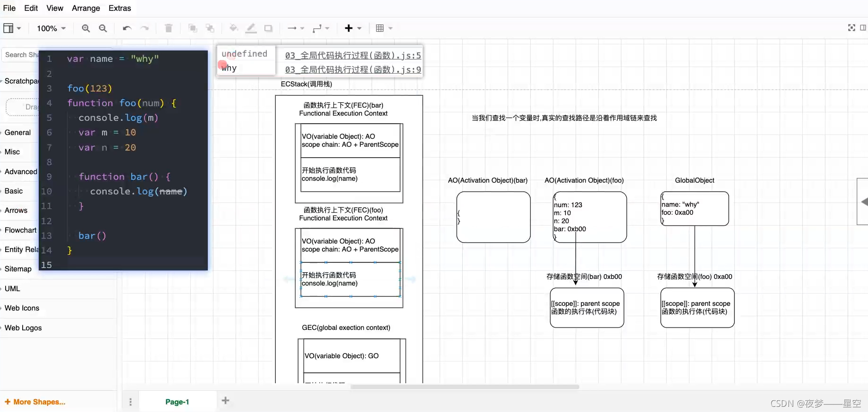Click the fill color bucket icon
Viewport: 868px width, 412px height.
234,28
